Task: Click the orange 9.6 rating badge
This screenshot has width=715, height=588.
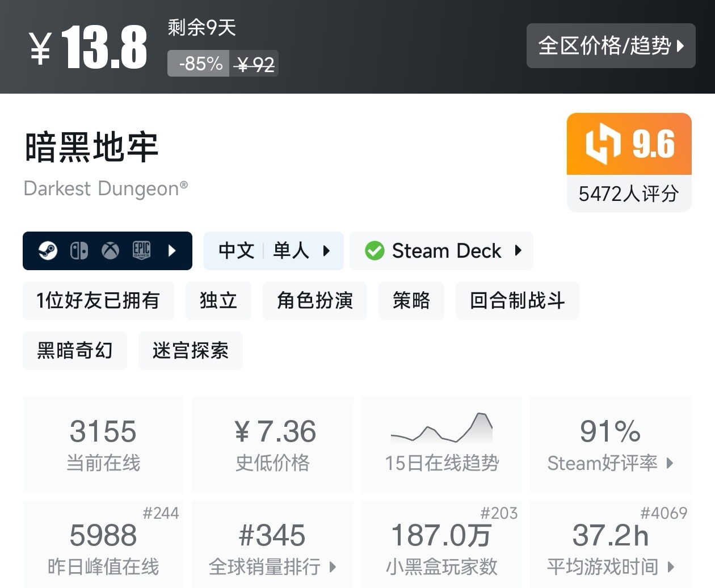Action: click(629, 144)
